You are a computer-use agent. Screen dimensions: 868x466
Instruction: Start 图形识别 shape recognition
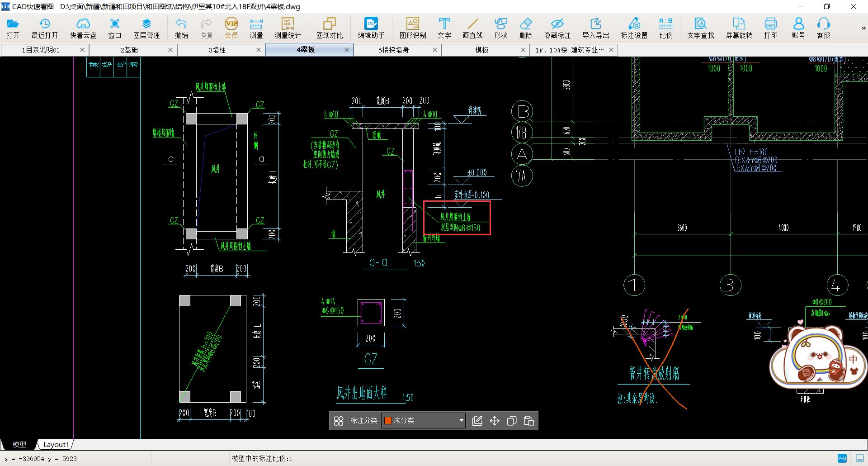click(413, 28)
